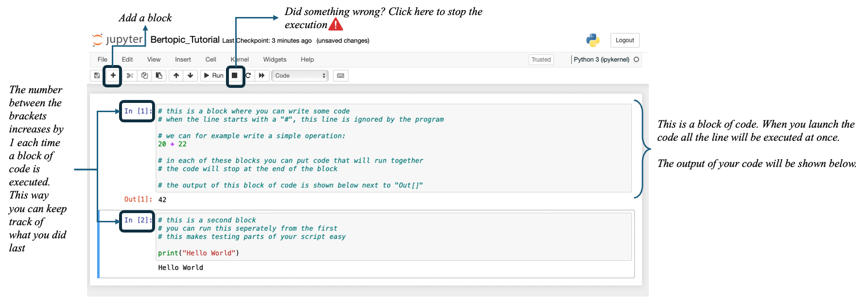Restart and run all with the fast-forward icon
This screenshot has height=300, width=868.
[262, 76]
